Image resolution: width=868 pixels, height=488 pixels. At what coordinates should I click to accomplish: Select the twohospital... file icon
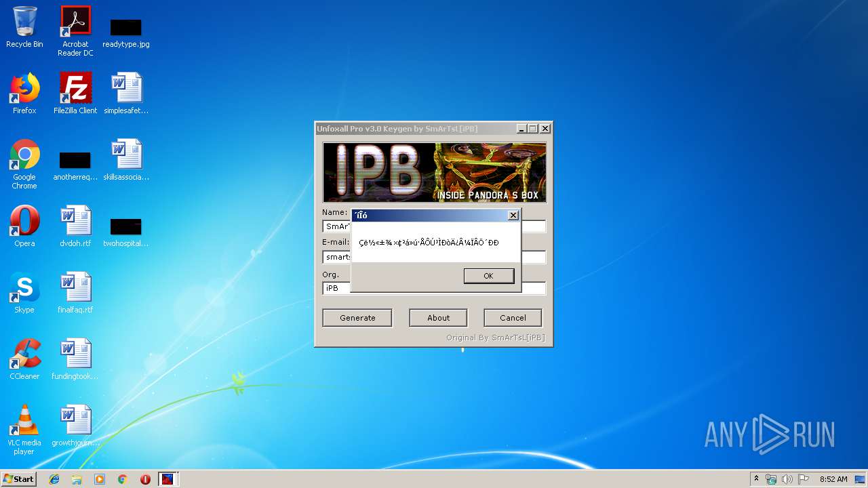click(x=126, y=232)
